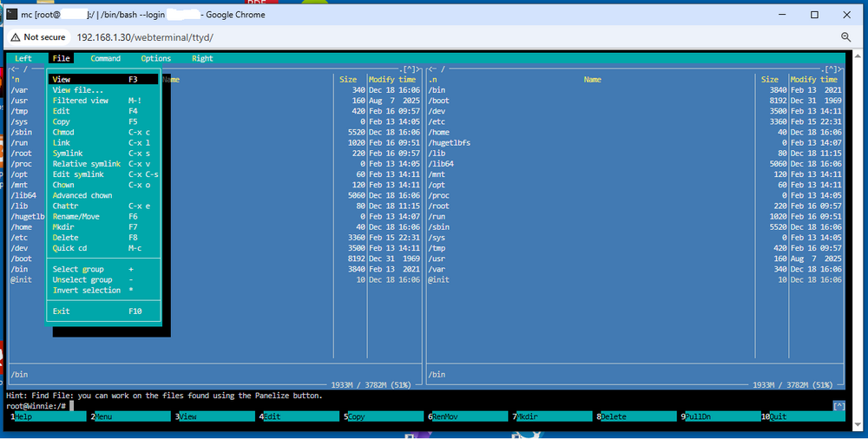This screenshot has width=868, height=439.
Task: Sort right panel by Name column header
Action: 592,80
